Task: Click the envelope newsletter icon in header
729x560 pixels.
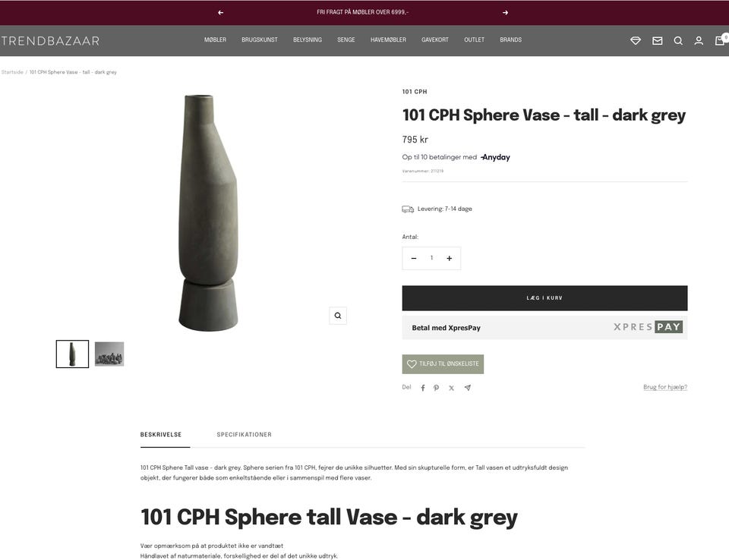Action: 657,41
